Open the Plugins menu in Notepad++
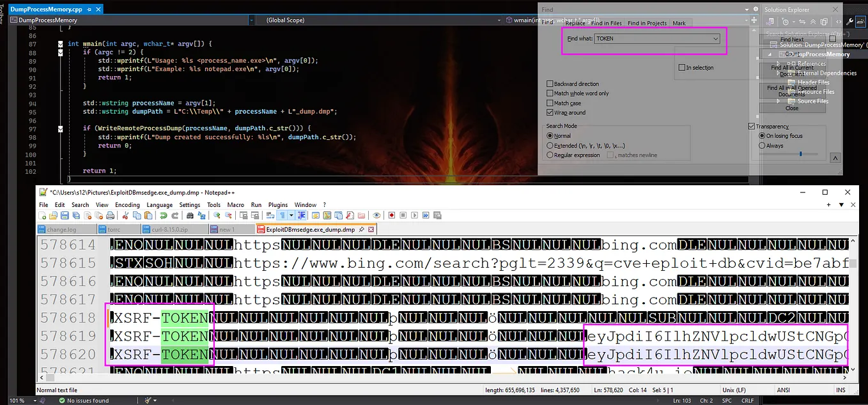 click(277, 204)
